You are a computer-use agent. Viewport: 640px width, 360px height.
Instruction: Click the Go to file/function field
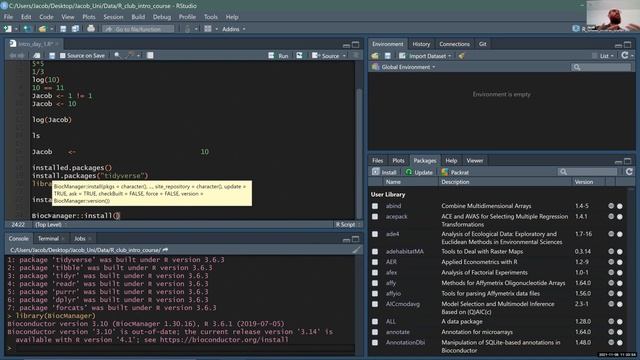tap(138, 29)
